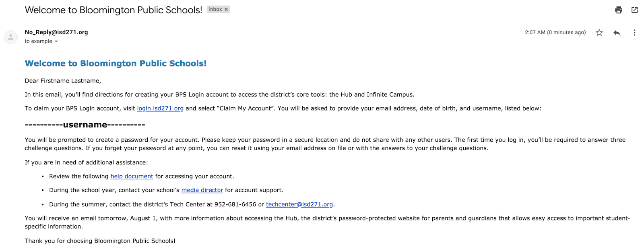Viewport: 644px width, 249px height.
Task: Open the help document link
Action: pos(132,176)
